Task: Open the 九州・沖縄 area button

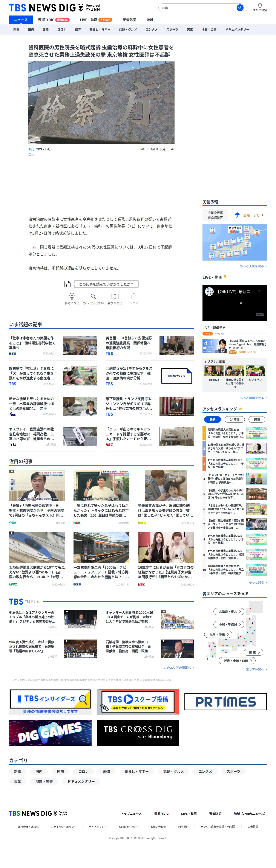Action: (x=218, y=634)
